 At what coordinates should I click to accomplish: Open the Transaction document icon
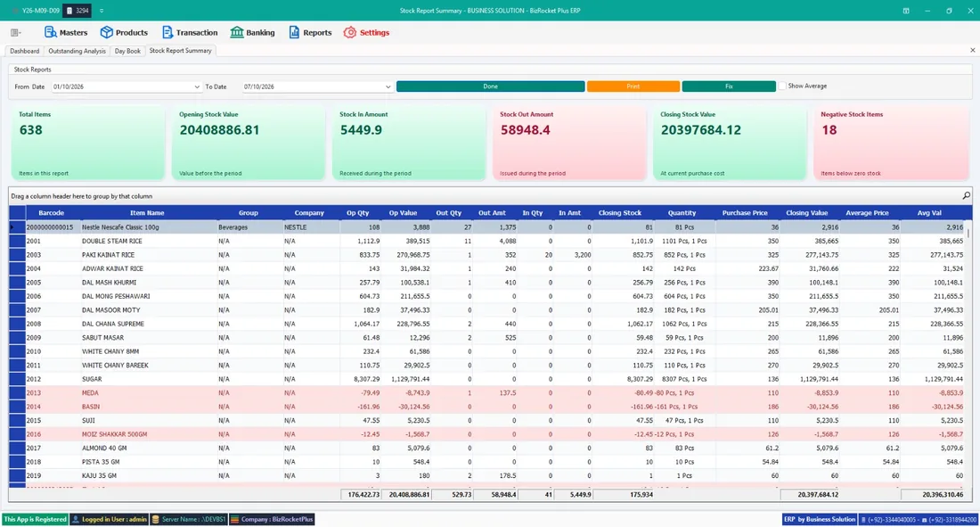tap(167, 32)
